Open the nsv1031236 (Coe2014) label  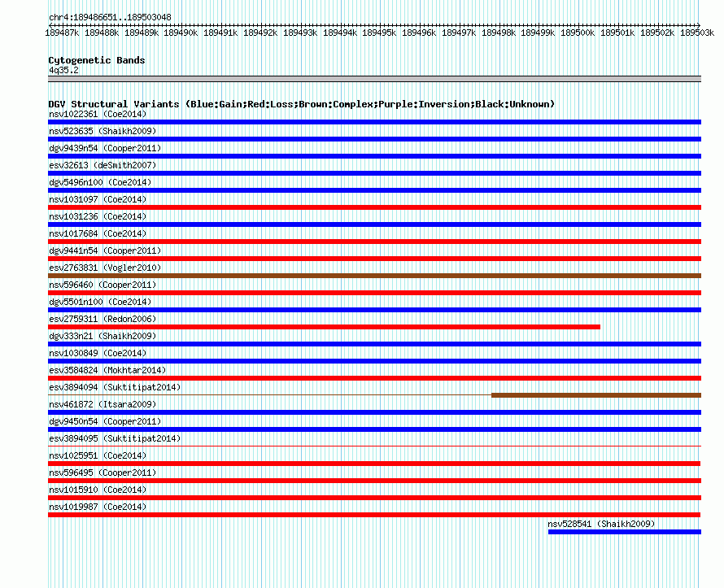98,216
